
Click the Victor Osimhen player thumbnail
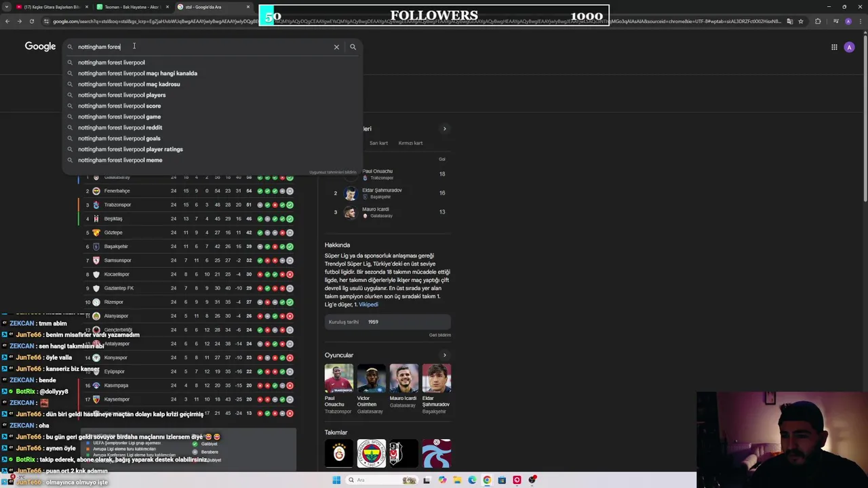pyautogui.click(x=371, y=379)
